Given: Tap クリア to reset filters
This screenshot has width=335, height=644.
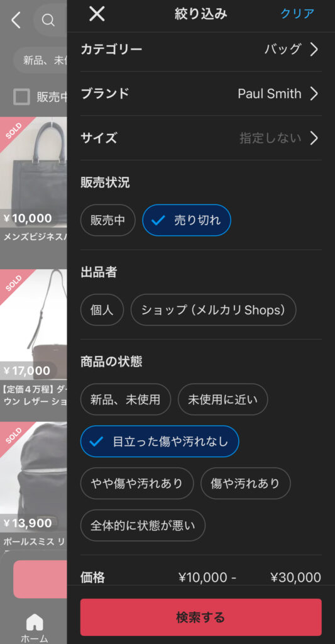Looking at the screenshot, I should [x=297, y=14].
